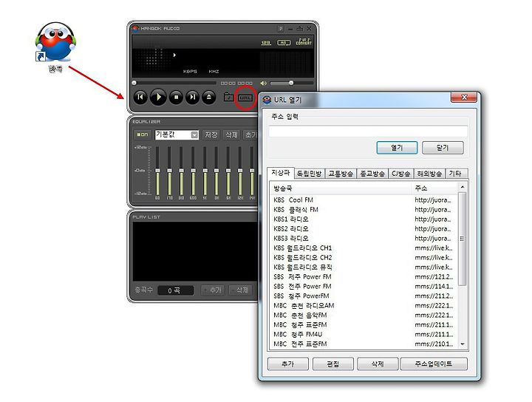Click the 1K equalizer band slider

click(205, 171)
